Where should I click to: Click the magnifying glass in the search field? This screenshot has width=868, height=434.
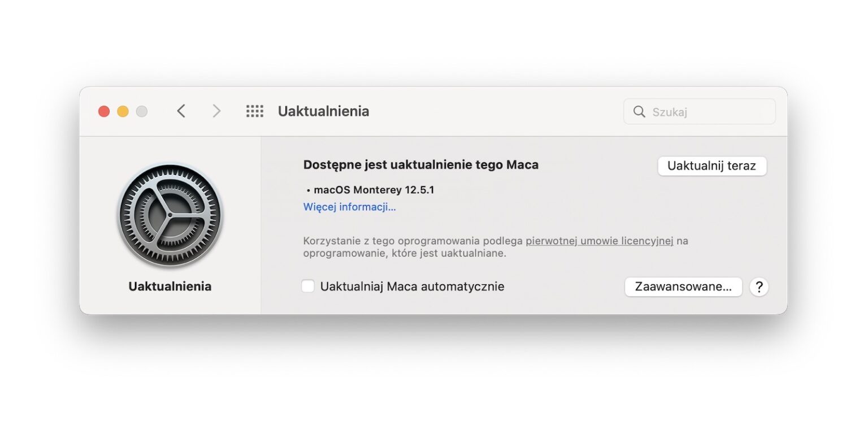coord(639,111)
